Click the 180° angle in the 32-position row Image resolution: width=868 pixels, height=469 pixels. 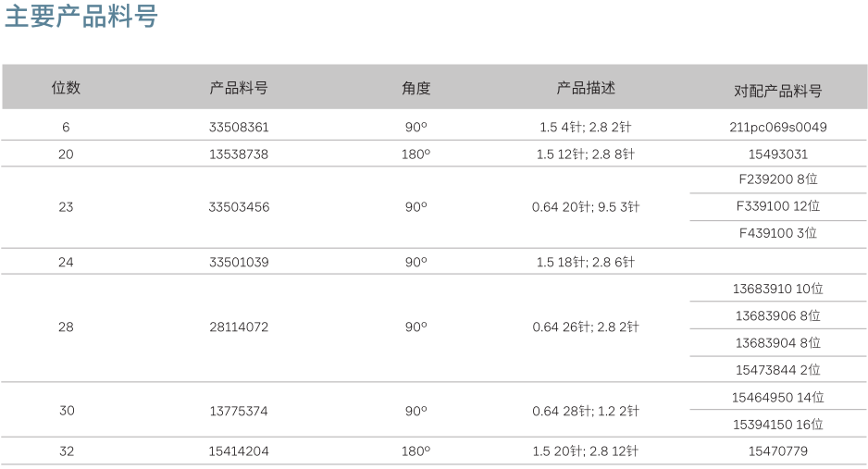click(415, 451)
